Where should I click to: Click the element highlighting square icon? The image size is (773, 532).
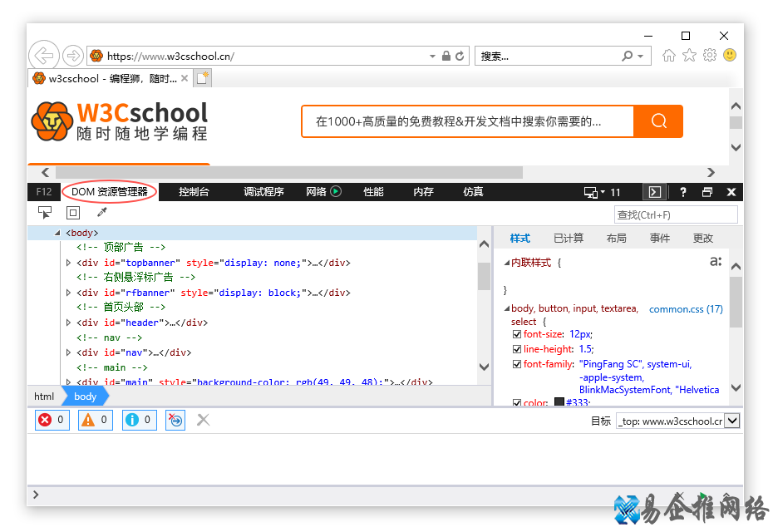(72, 213)
